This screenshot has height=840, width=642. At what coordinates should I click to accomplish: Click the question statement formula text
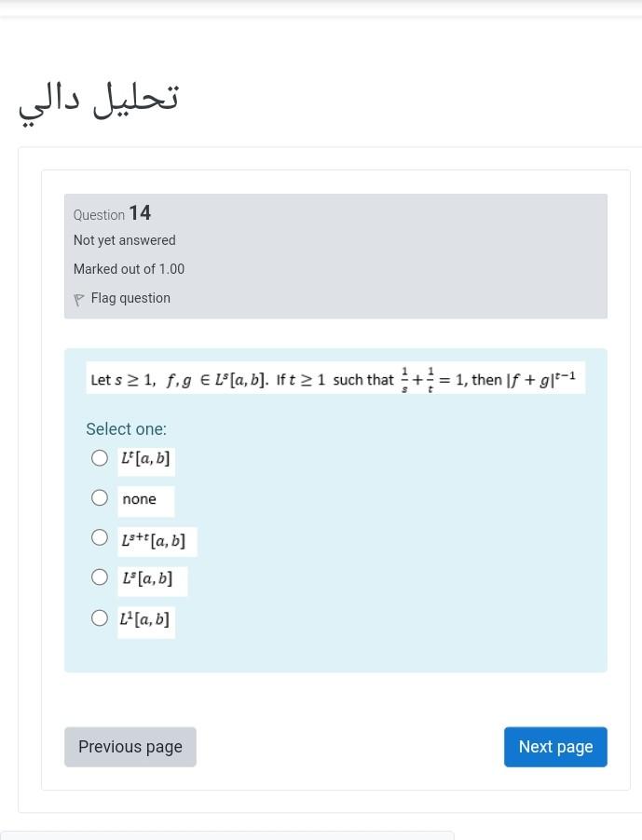click(335, 378)
